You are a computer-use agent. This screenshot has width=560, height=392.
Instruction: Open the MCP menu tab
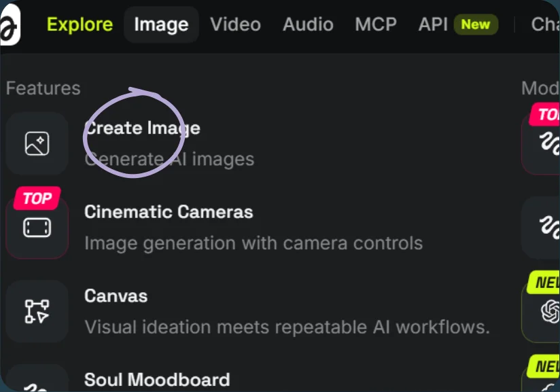(x=376, y=24)
